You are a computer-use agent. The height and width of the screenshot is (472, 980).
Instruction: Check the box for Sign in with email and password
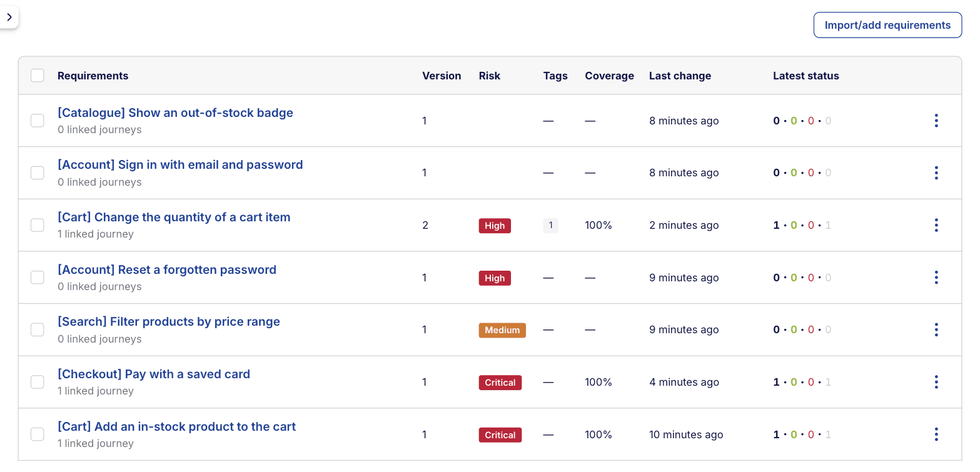click(x=38, y=173)
